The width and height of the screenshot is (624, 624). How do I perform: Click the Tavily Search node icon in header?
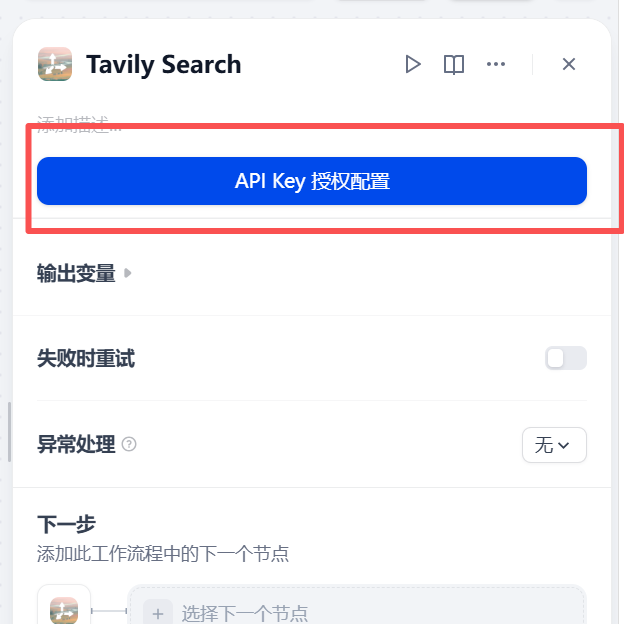pos(55,64)
